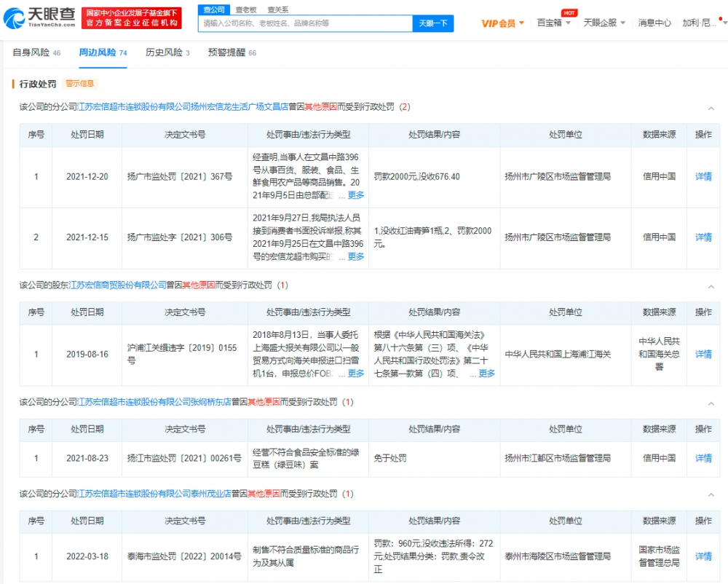Collapse the 张纲桥东店 section chevron

(711, 403)
